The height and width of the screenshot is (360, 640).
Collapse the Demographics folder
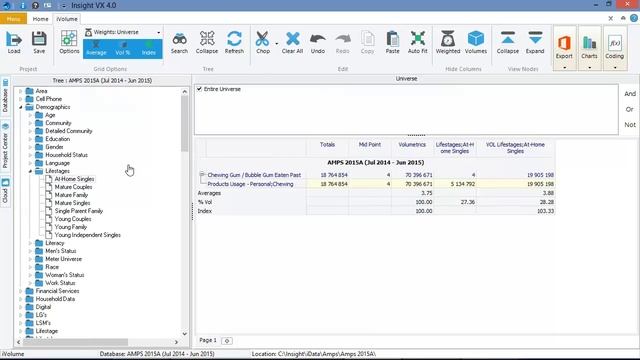pyautogui.click(x=20, y=107)
